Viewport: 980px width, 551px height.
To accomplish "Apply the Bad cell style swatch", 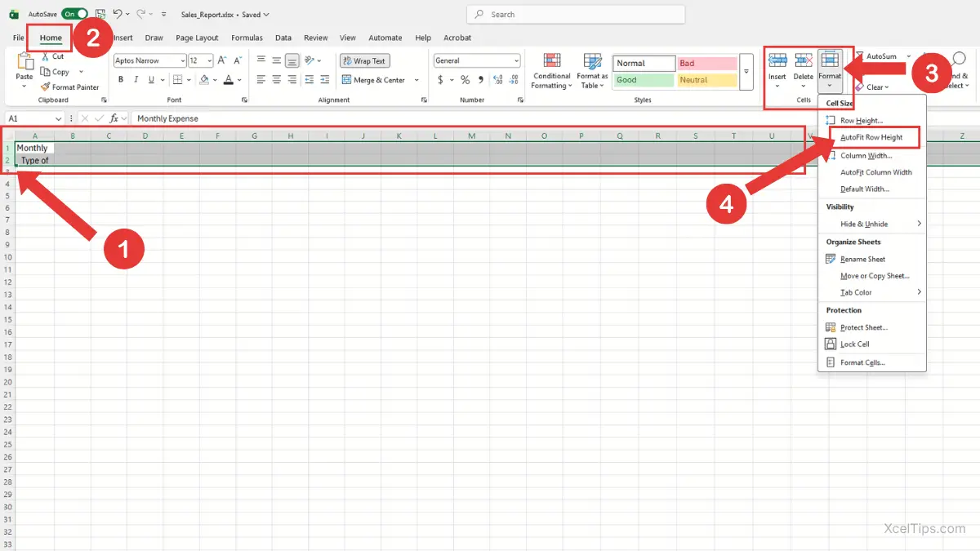I will coord(707,63).
